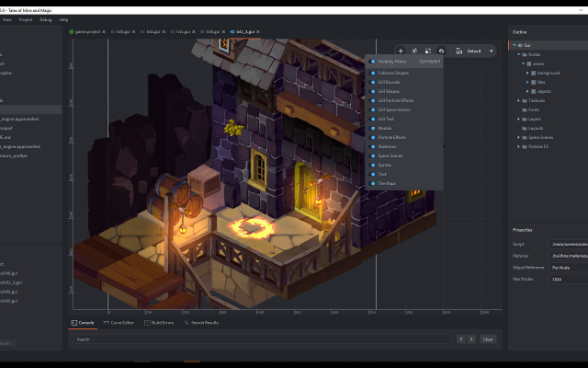Switch to the Search Results tab
This screenshot has width=588, height=368.
(x=201, y=323)
